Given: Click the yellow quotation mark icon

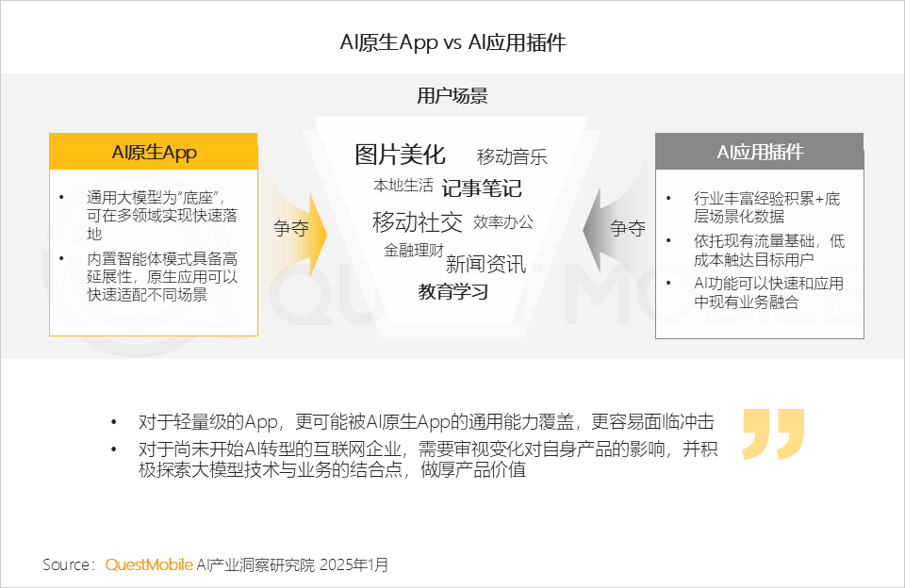Looking at the screenshot, I should pyautogui.click(x=773, y=433).
